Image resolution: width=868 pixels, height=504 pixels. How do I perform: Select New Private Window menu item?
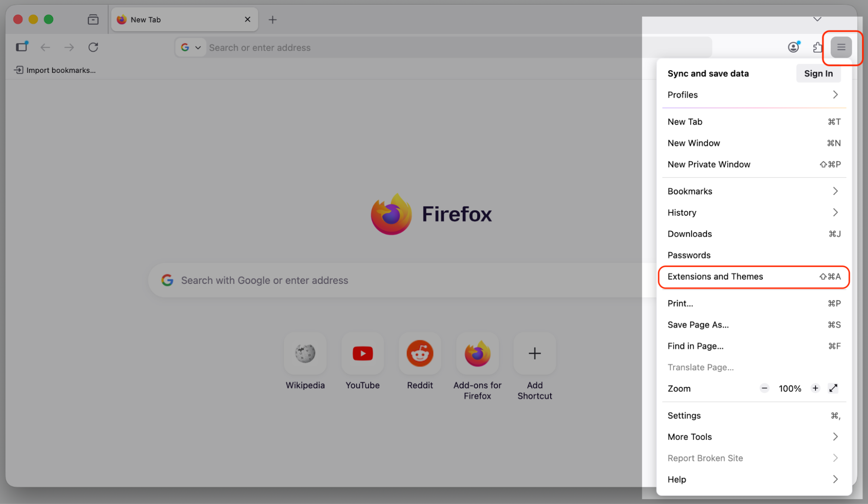pyautogui.click(x=754, y=164)
